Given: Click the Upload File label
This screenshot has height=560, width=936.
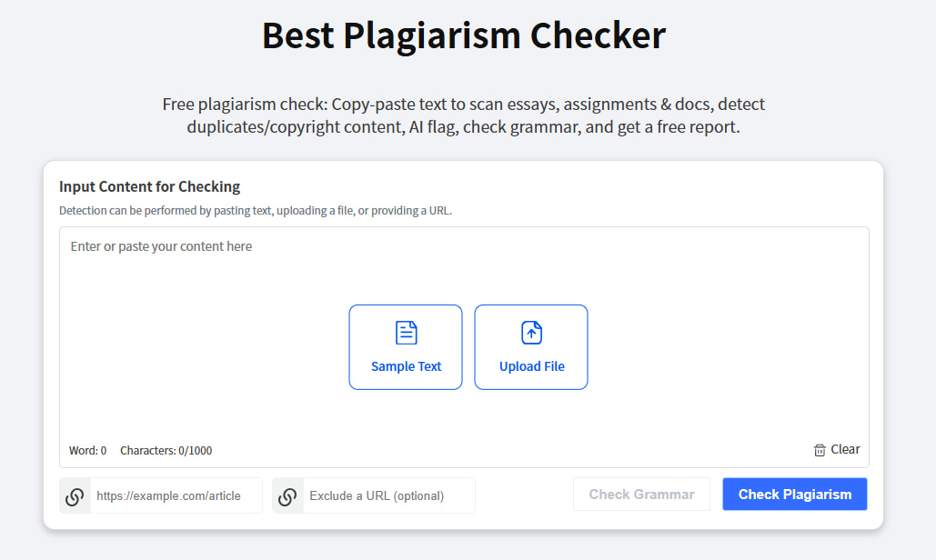Looking at the screenshot, I should pos(531,366).
